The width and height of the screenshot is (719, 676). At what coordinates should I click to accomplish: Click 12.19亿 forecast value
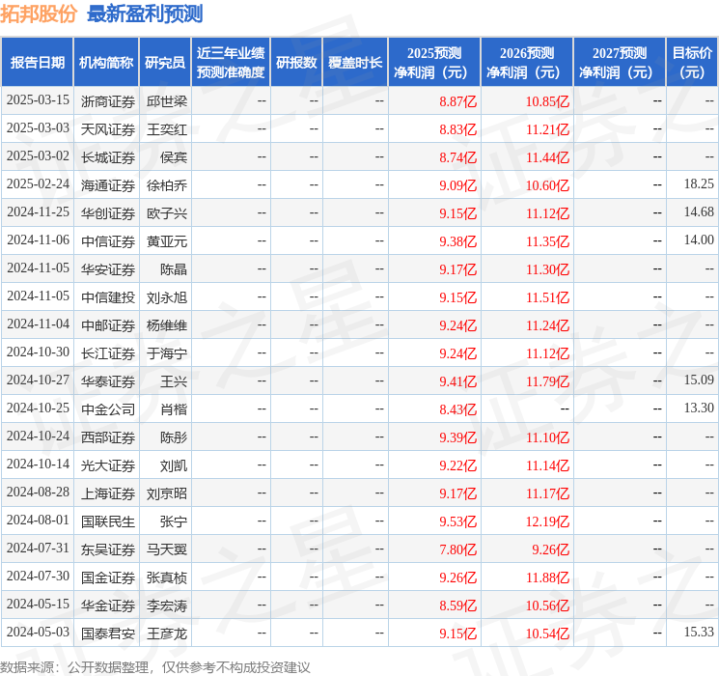click(x=547, y=521)
